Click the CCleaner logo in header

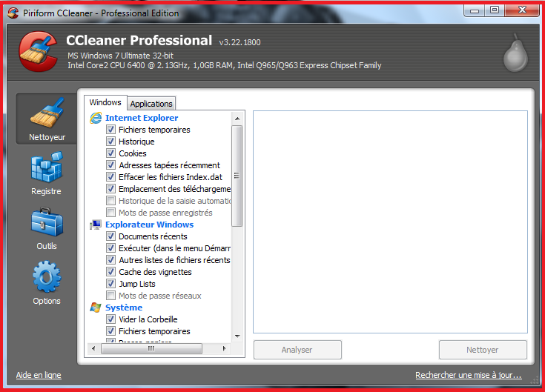coord(36,52)
